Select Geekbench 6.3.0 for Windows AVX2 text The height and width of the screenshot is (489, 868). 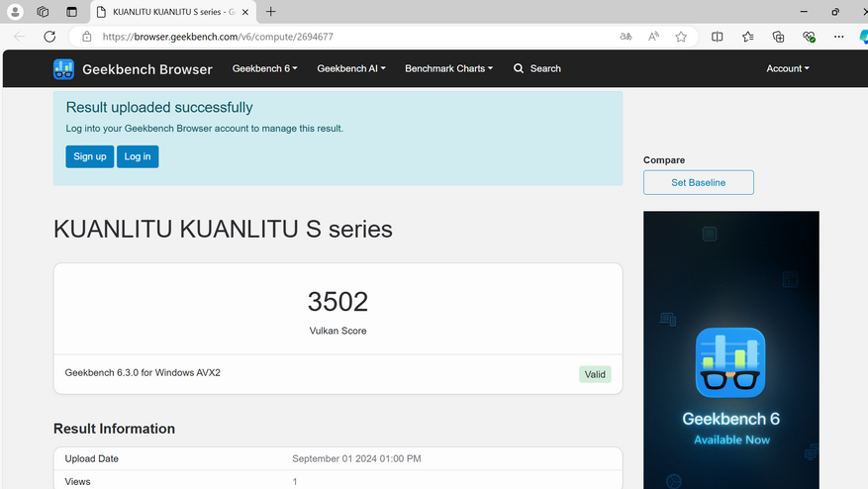143,373
